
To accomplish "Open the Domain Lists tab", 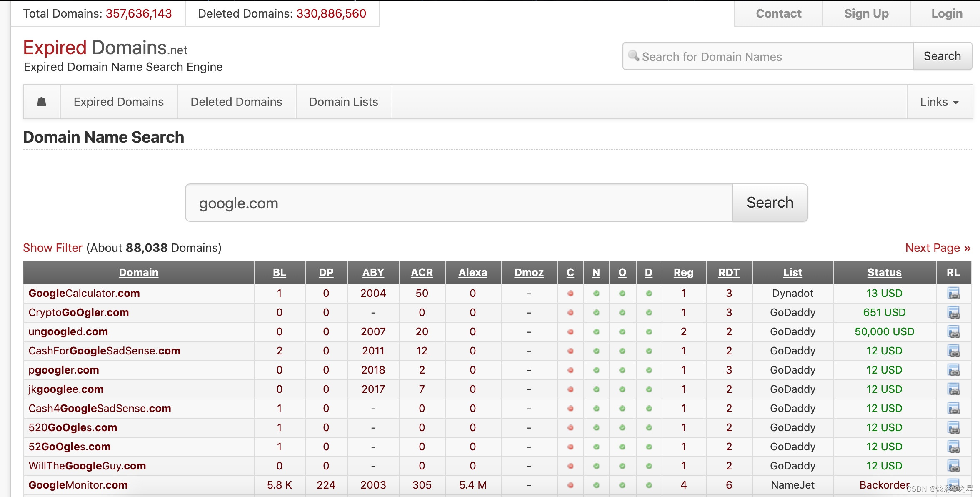I will tap(343, 102).
